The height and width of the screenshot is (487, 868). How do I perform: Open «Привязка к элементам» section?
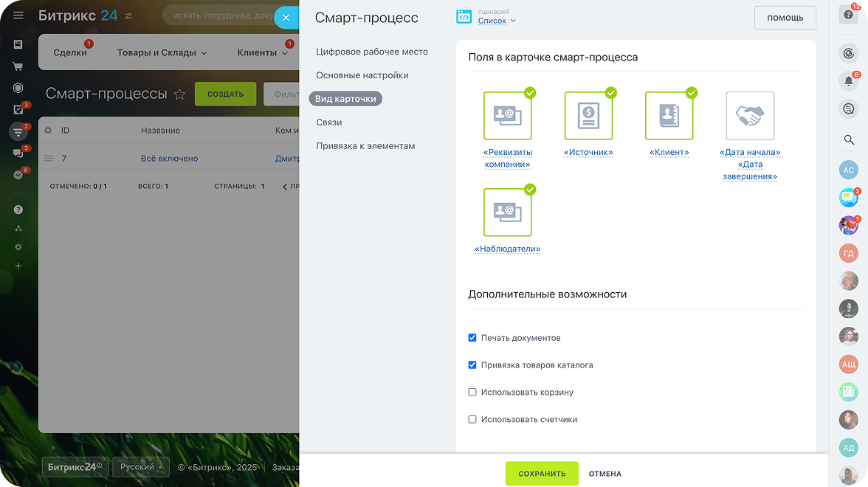pos(365,146)
